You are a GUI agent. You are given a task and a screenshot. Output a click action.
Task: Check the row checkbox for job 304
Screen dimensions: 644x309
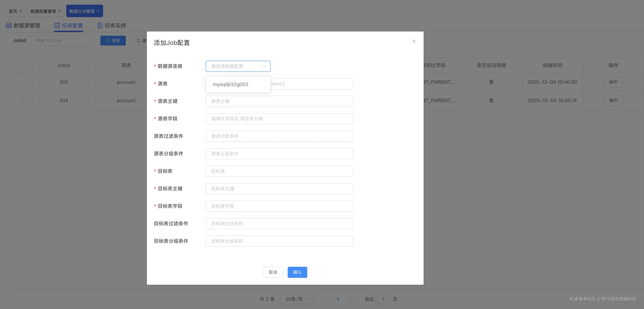(22, 100)
